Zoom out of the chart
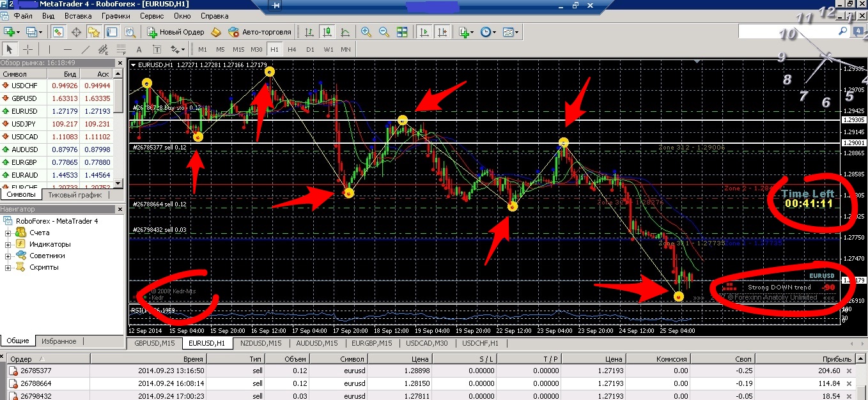The height and width of the screenshot is (400, 868). pyautogui.click(x=384, y=32)
